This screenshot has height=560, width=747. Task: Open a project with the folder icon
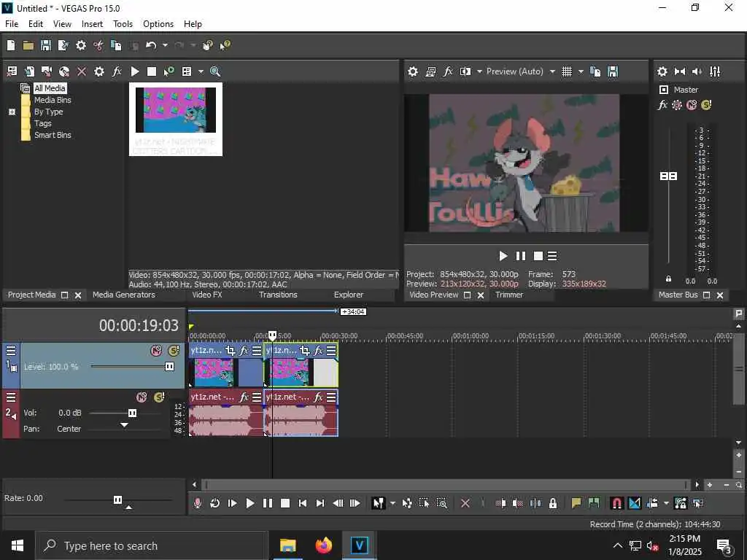click(28, 45)
